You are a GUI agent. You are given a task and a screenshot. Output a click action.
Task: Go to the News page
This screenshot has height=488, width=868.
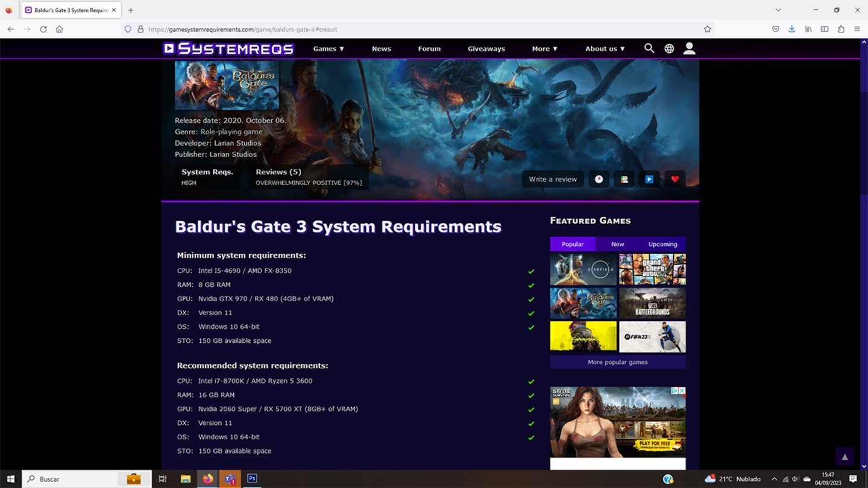(x=381, y=49)
